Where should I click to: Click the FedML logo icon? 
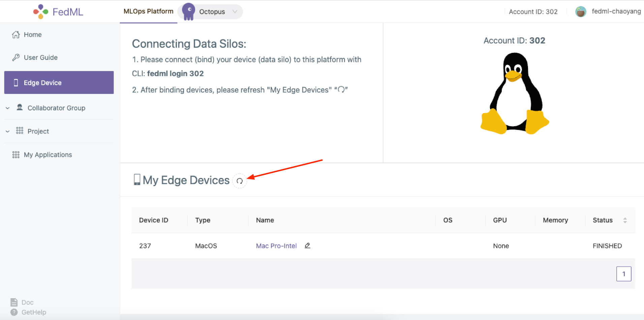click(40, 12)
